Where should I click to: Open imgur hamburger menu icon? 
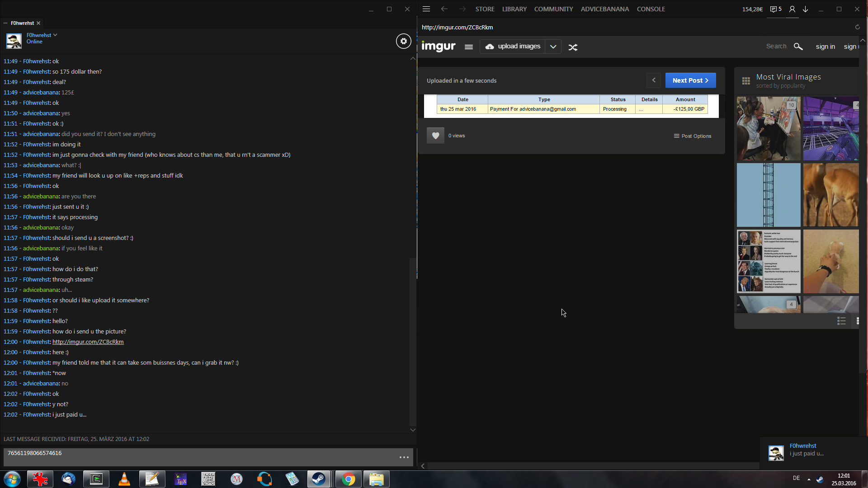click(x=469, y=47)
